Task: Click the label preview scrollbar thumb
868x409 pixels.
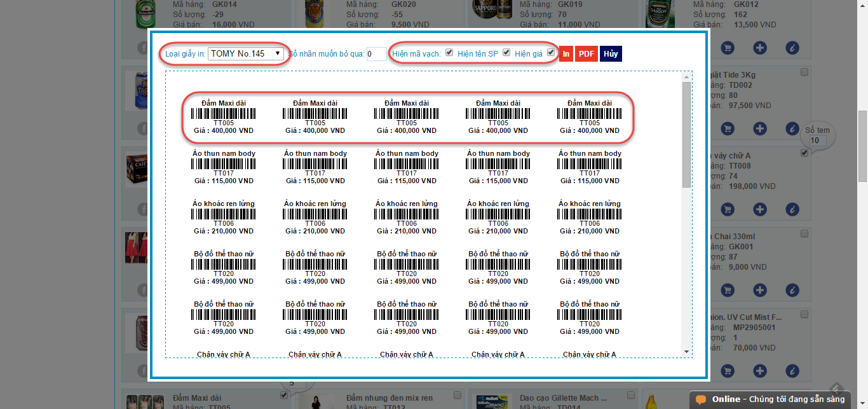Action: click(686, 134)
